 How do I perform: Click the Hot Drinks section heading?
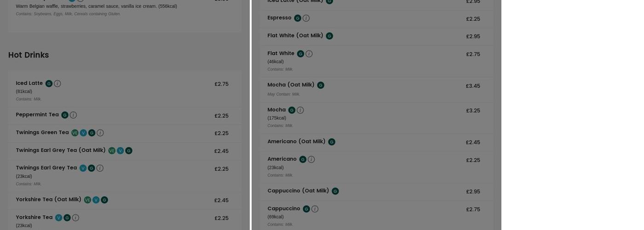[x=29, y=55]
